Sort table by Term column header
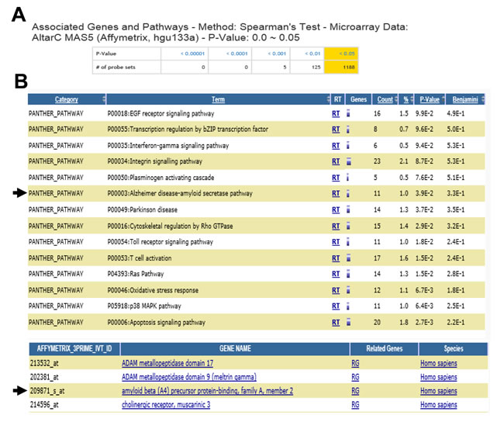The height and width of the screenshot is (422, 504). click(x=218, y=99)
